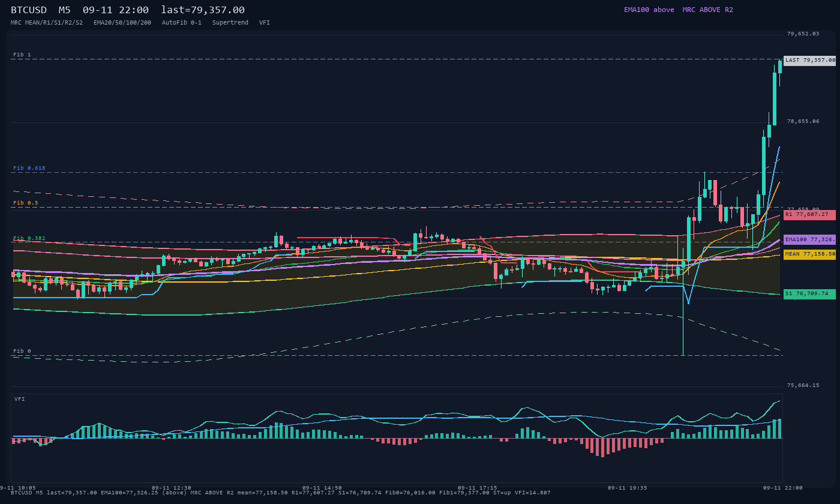
Task: Click the last=79,357.00 value in the header
Action: [203, 10]
